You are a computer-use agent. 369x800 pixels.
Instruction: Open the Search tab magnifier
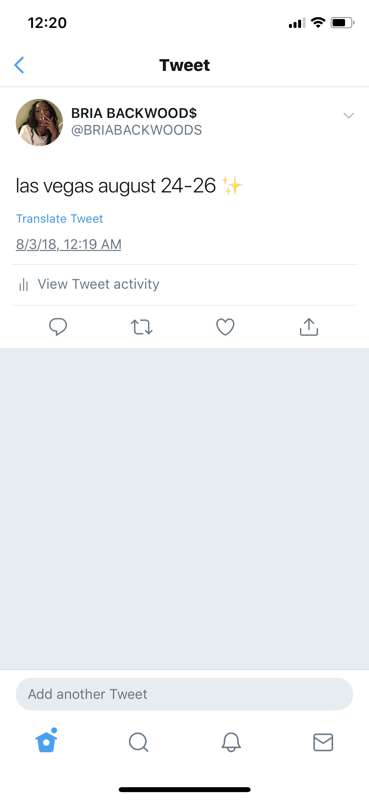pos(138,742)
